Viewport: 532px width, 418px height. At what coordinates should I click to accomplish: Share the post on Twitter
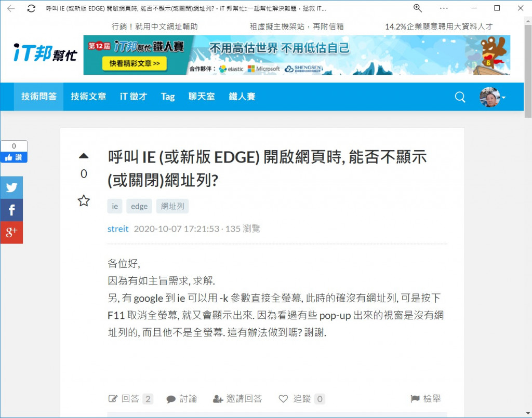point(11,187)
